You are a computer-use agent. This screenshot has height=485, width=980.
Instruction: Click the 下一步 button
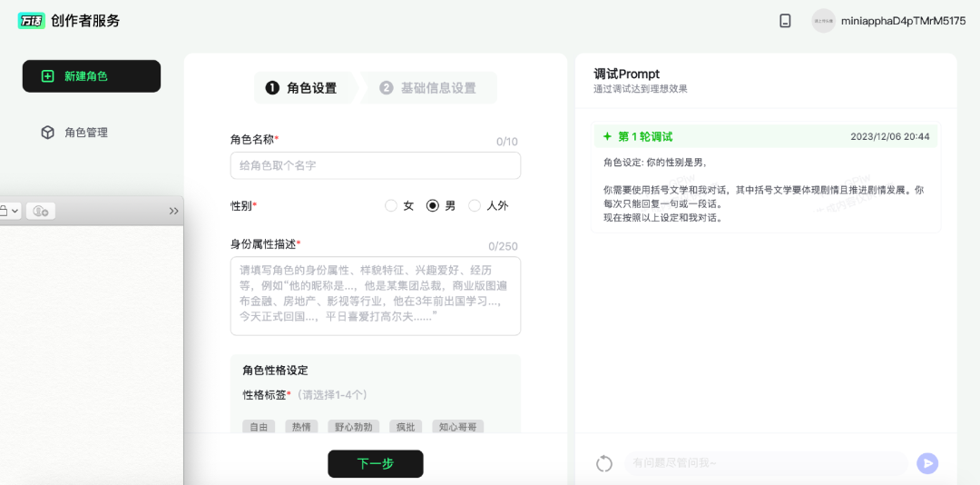tap(375, 463)
